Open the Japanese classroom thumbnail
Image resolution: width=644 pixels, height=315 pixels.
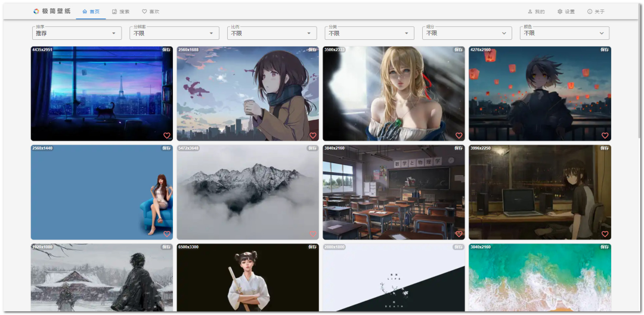pos(394,192)
